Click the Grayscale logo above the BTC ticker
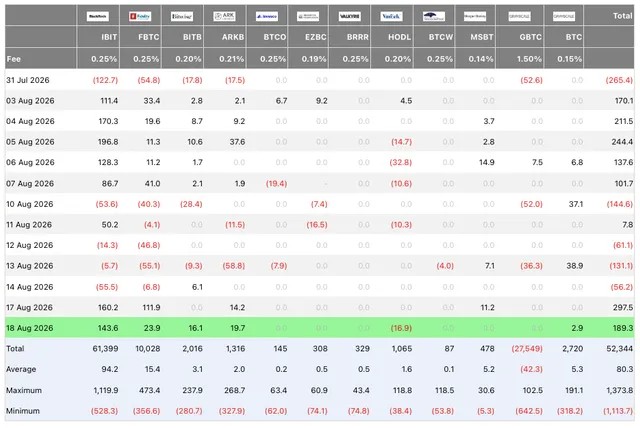 click(x=564, y=16)
